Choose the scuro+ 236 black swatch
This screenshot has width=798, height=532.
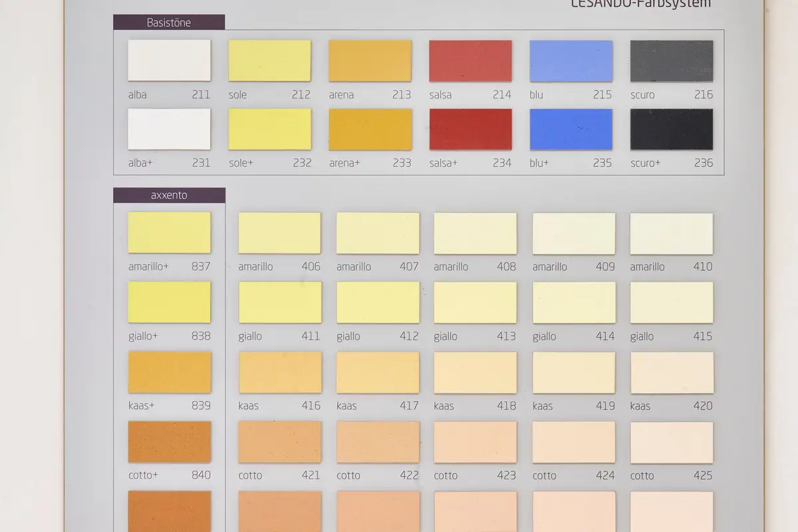[672, 129]
